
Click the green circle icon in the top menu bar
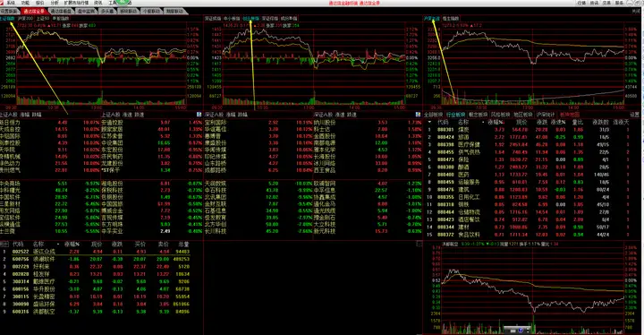click(122, 2)
